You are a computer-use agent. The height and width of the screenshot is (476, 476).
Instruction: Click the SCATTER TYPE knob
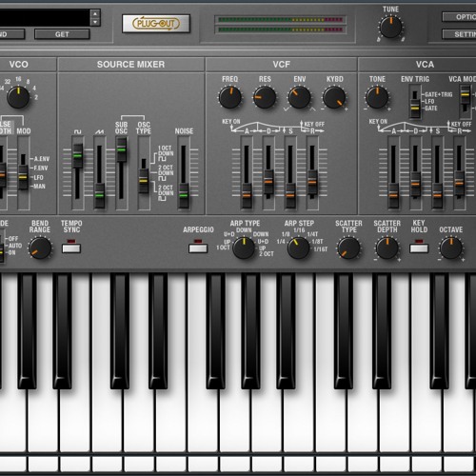(348, 248)
